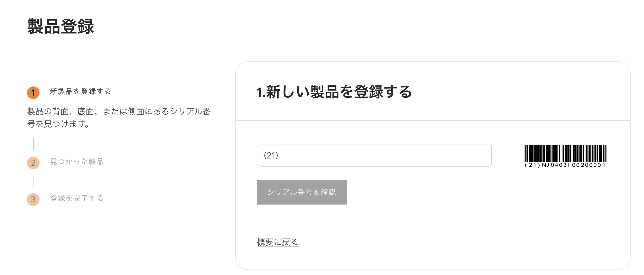This screenshot has width=644, height=275.
Task: Click the orange step 1 circle
Action: (x=33, y=93)
